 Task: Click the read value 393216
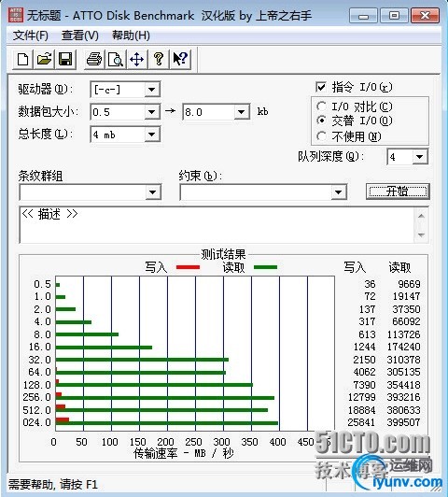[403, 397]
